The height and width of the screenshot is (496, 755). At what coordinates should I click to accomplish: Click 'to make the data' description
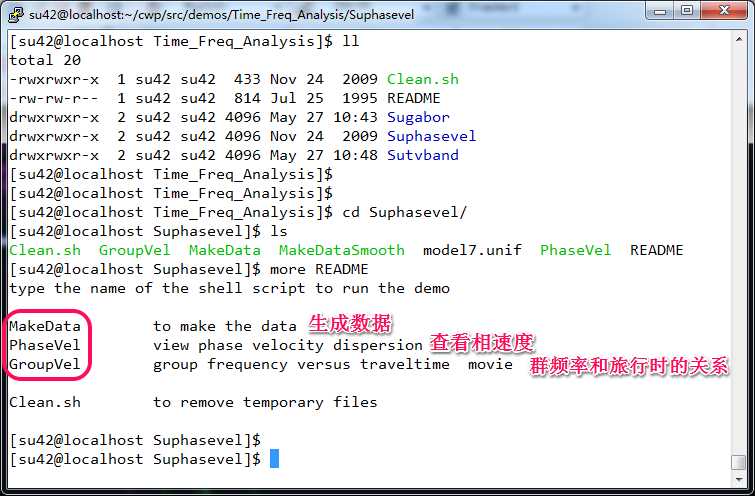click(225, 326)
